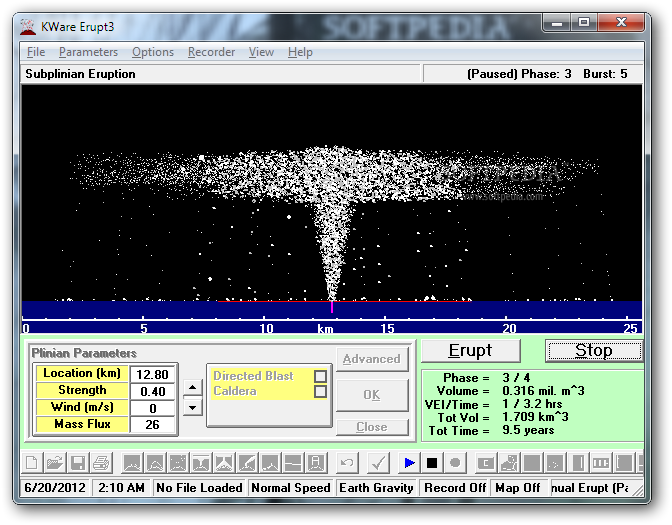Viewport: 672px width, 525px height.
Task: Click the Advanced button
Action: (x=372, y=359)
